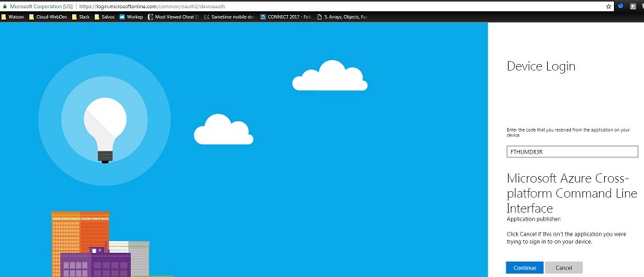Screen dimensions: 644x277
Task: Open the blue circular extension icon
Action: pyautogui.click(x=621, y=6)
